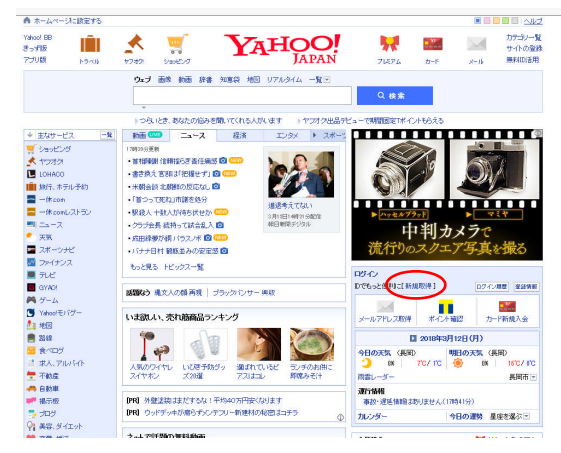The width and height of the screenshot is (561, 453).
Task: Open the トピックス一覧 link
Action: tap(184, 267)
